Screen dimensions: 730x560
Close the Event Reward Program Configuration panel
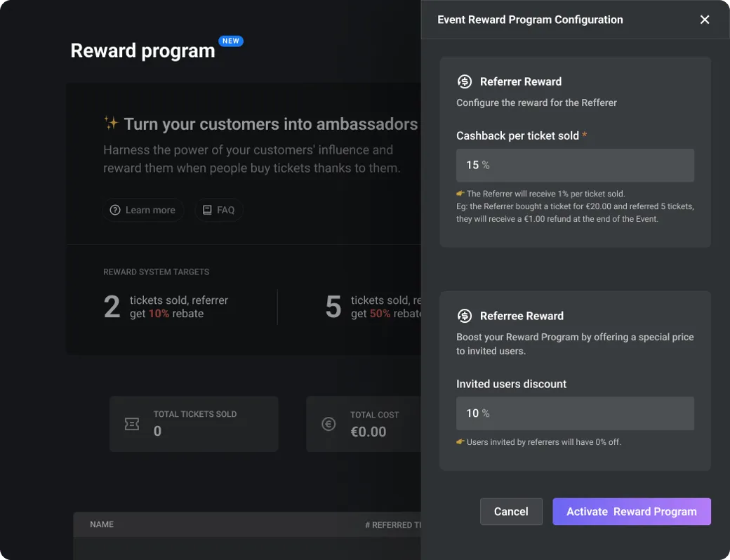click(705, 19)
